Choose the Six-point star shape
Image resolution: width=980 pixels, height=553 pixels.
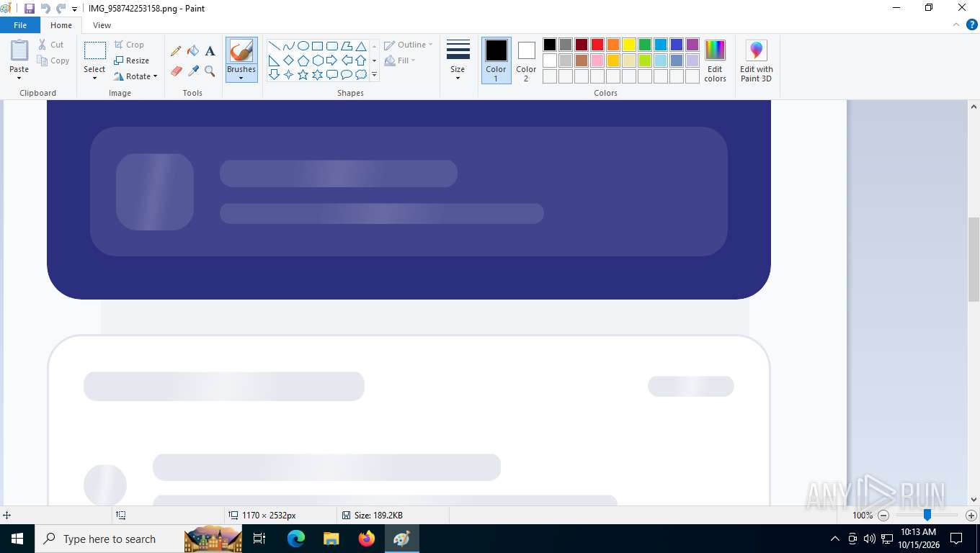318,75
